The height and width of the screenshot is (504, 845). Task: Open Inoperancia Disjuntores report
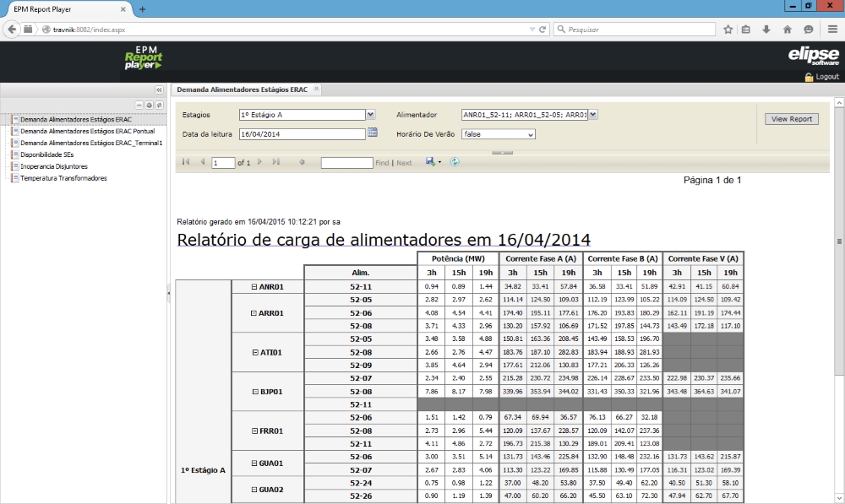54,166
